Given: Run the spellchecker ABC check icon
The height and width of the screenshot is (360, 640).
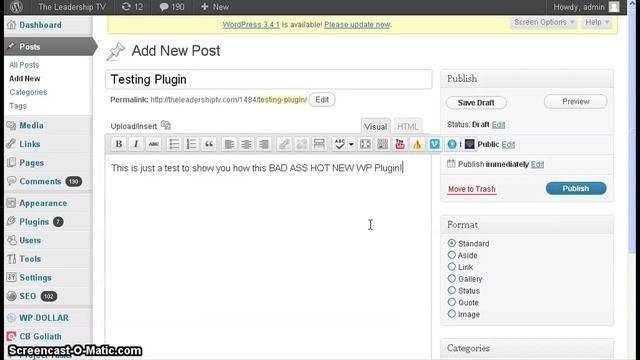Looking at the screenshot, I should tap(340, 144).
